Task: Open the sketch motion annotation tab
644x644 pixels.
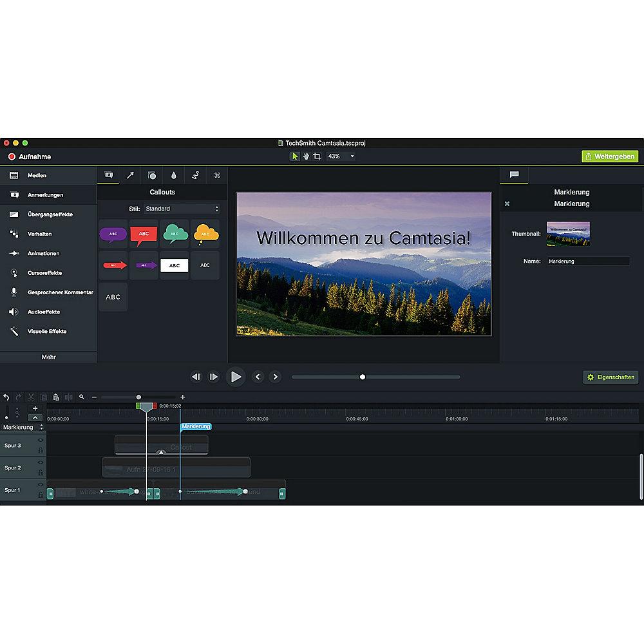Action: click(195, 175)
